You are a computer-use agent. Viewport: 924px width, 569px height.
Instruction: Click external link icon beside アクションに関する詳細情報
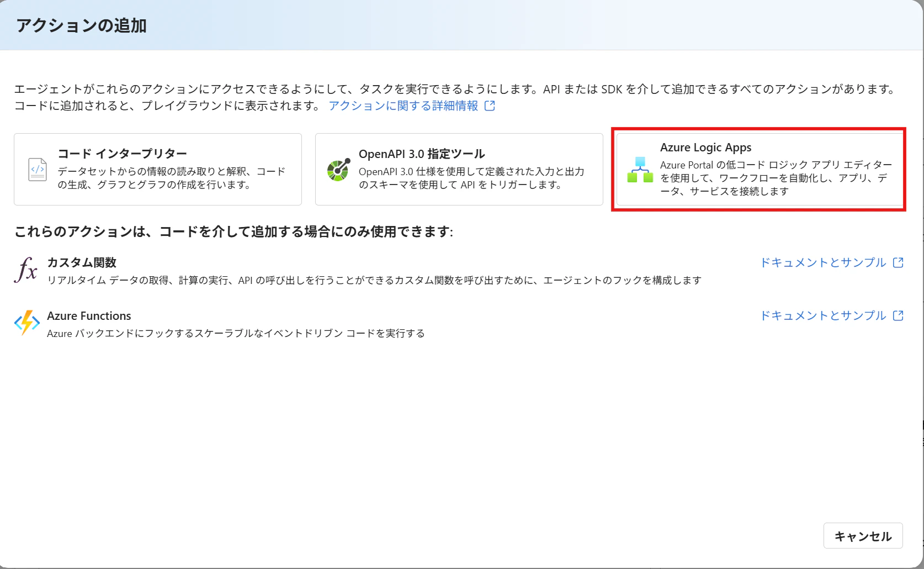[x=490, y=106]
